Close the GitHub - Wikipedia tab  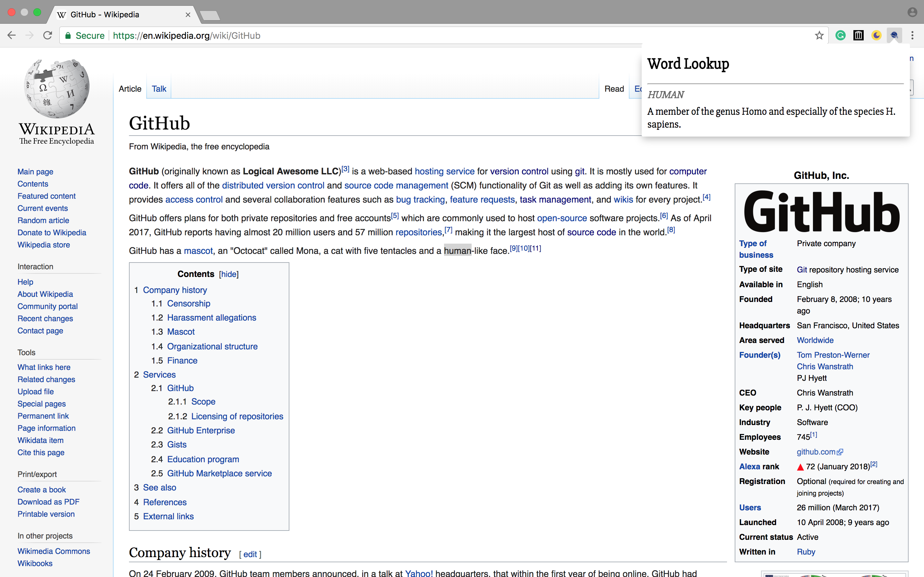click(x=188, y=15)
